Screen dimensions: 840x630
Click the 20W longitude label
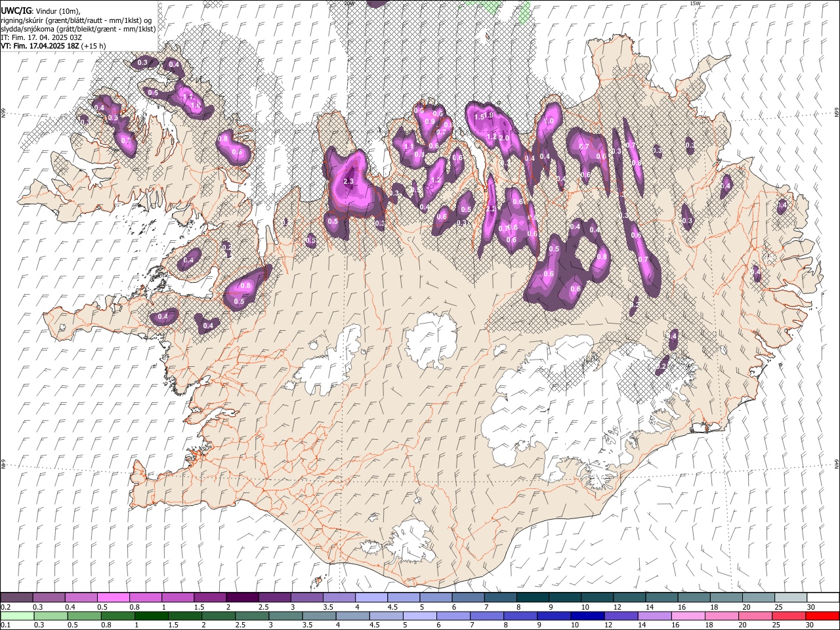348,3
